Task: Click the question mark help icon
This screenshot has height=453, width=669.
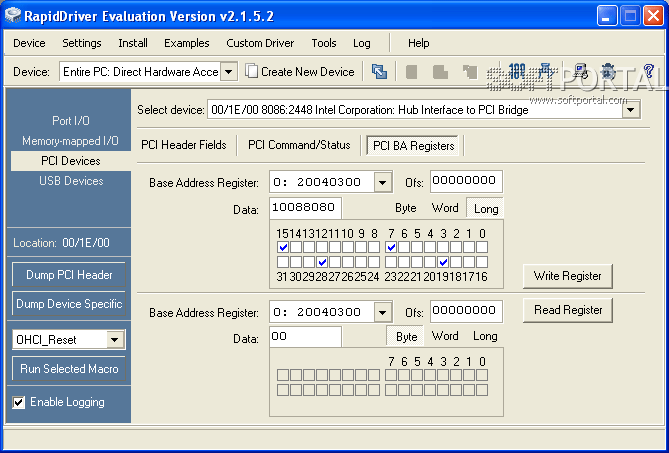Action: [648, 72]
